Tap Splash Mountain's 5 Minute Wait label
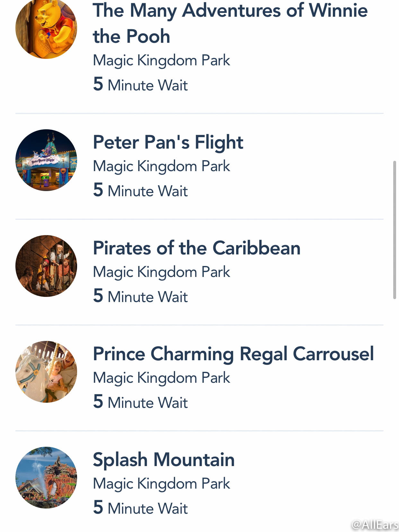Viewport: 399px width, 532px height. [140, 508]
